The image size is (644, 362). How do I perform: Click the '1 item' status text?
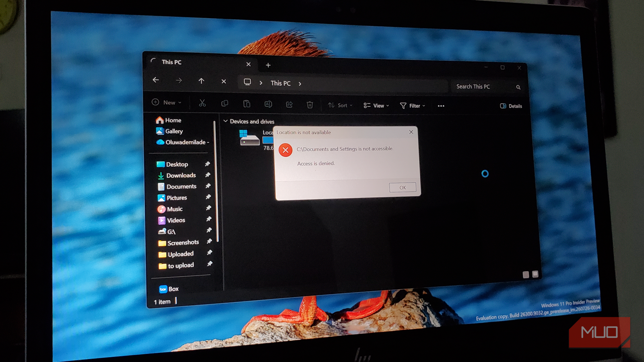tap(162, 302)
